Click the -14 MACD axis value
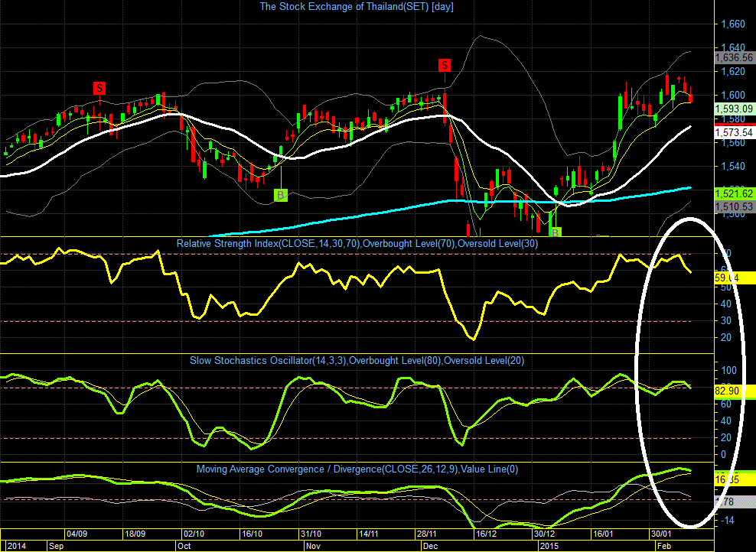 728,520
